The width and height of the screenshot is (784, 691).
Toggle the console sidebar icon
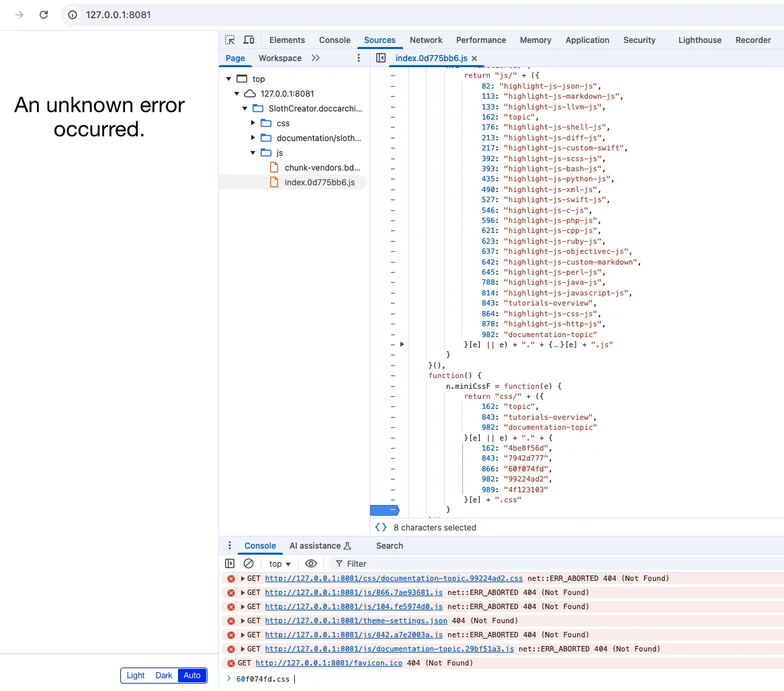click(x=230, y=564)
